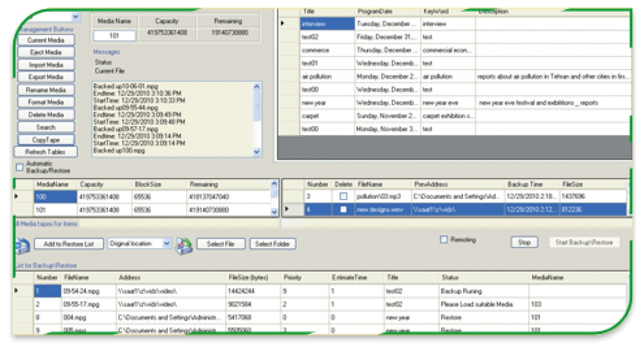Click the disk icon left of Add to Restore List
644x343 pixels.
(x=21, y=245)
